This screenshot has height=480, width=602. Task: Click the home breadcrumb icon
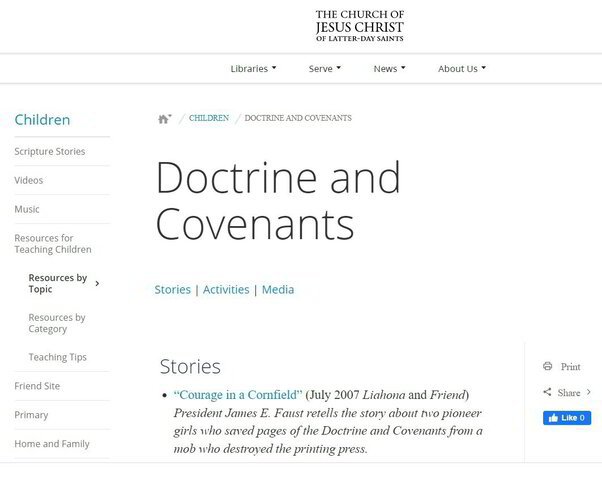click(x=165, y=119)
